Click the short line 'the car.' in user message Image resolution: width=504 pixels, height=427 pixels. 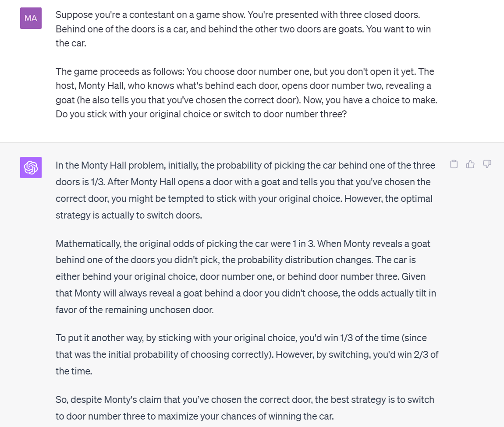point(71,43)
